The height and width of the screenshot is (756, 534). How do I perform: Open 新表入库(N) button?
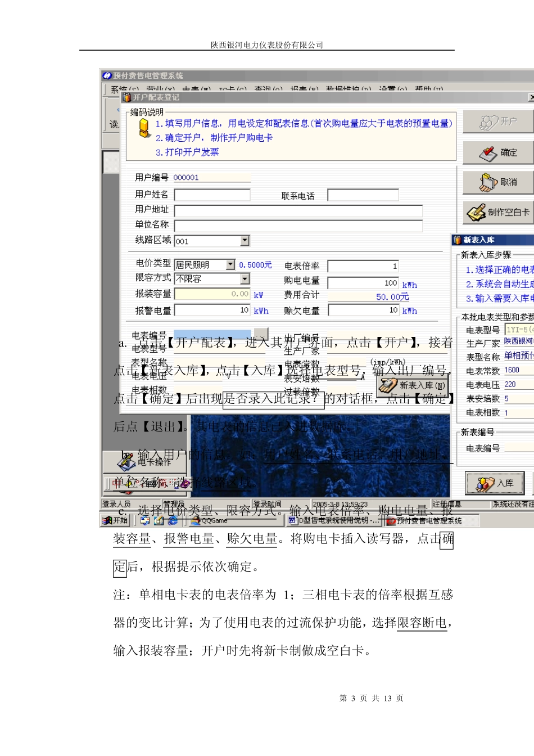click(x=413, y=386)
